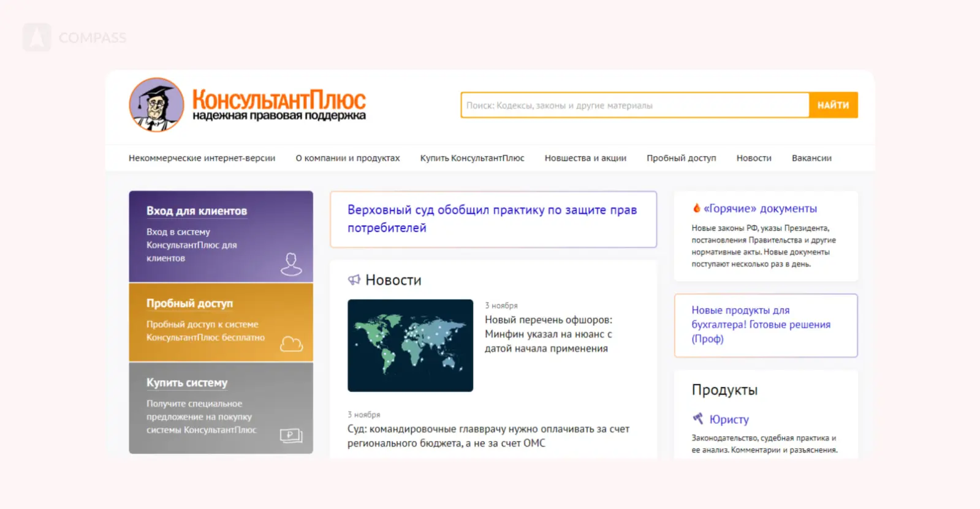
Task: Open О компании и продуктах menu
Action: click(348, 158)
